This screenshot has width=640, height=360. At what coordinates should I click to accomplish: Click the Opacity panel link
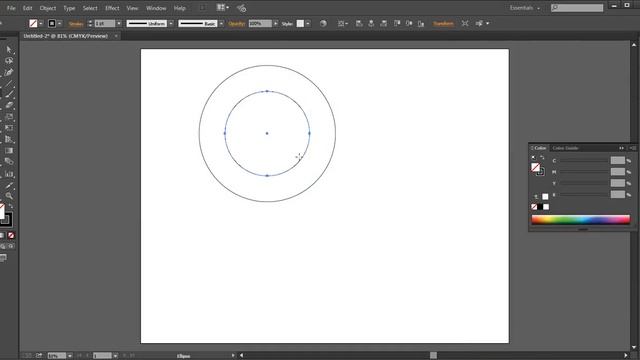237,24
